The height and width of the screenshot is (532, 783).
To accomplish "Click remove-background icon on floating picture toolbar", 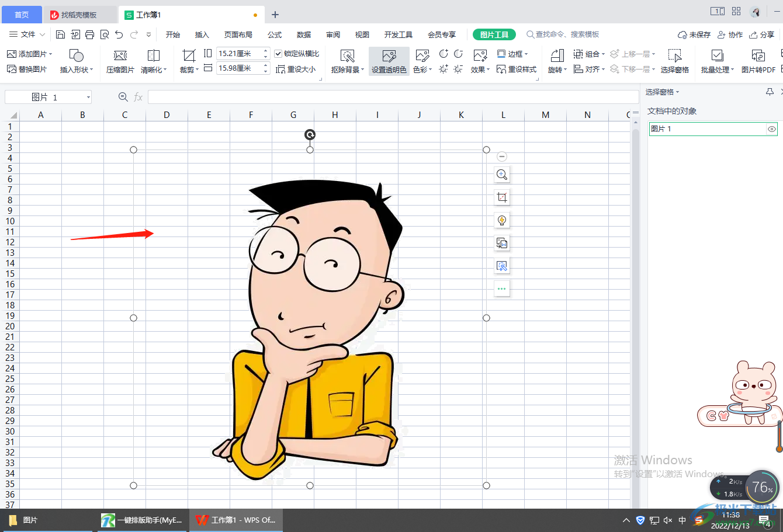I will 502,266.
